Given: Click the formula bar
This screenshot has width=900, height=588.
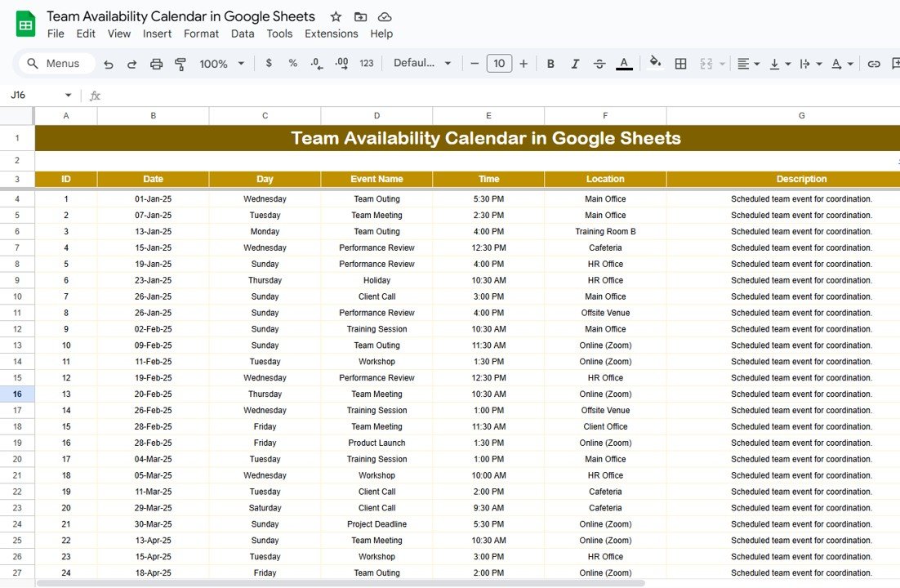Looking at the screenshot, I should [x=499, y=96].
